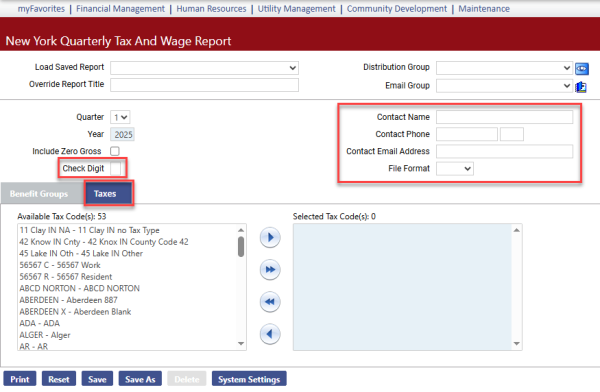Remove all tax codes with double left arrow
This screenshot has width=600, height=392.
click(x=270, y=302)
